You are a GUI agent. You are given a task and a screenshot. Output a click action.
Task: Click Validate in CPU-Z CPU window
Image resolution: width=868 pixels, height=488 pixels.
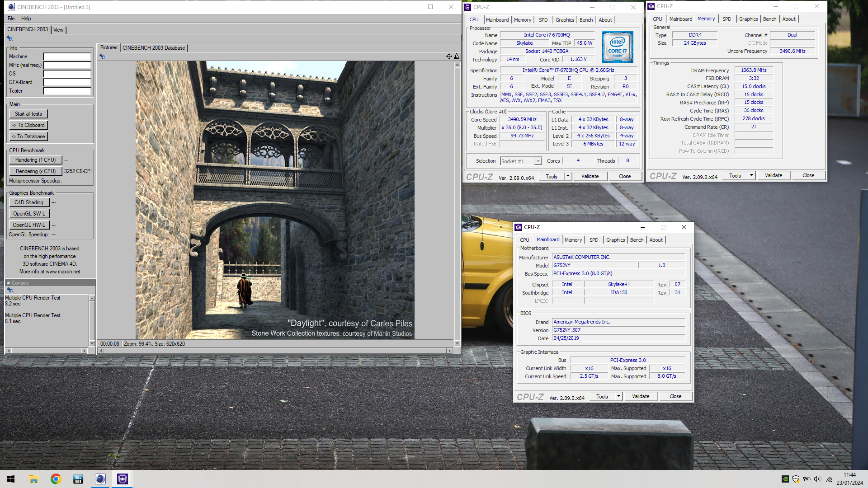point(590,176)
